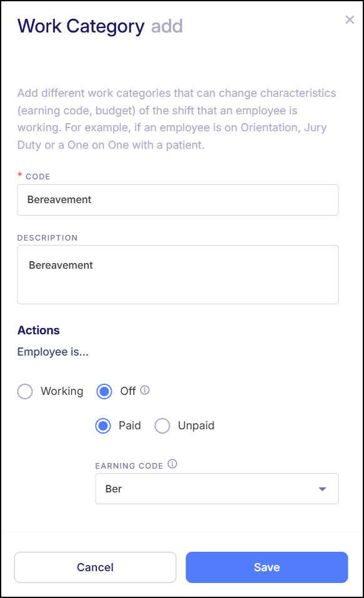
Task: Select the Working radio button
Action: pos(25,391)
